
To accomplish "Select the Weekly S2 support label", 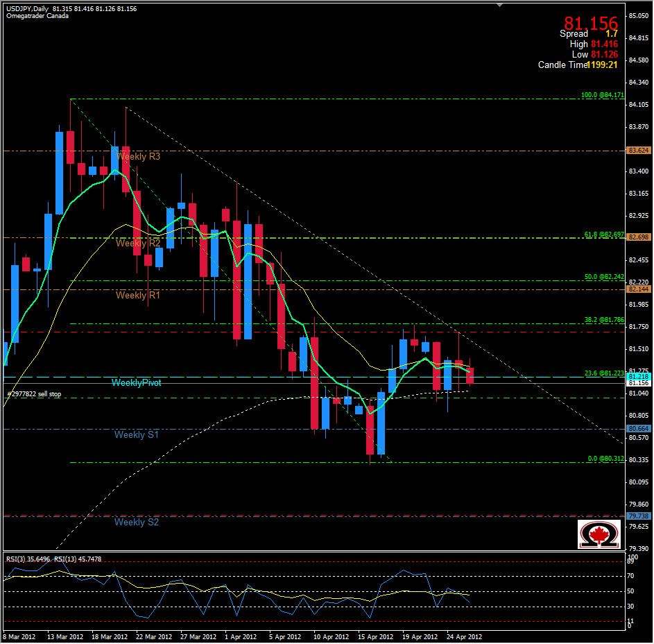I will point(136,522).
